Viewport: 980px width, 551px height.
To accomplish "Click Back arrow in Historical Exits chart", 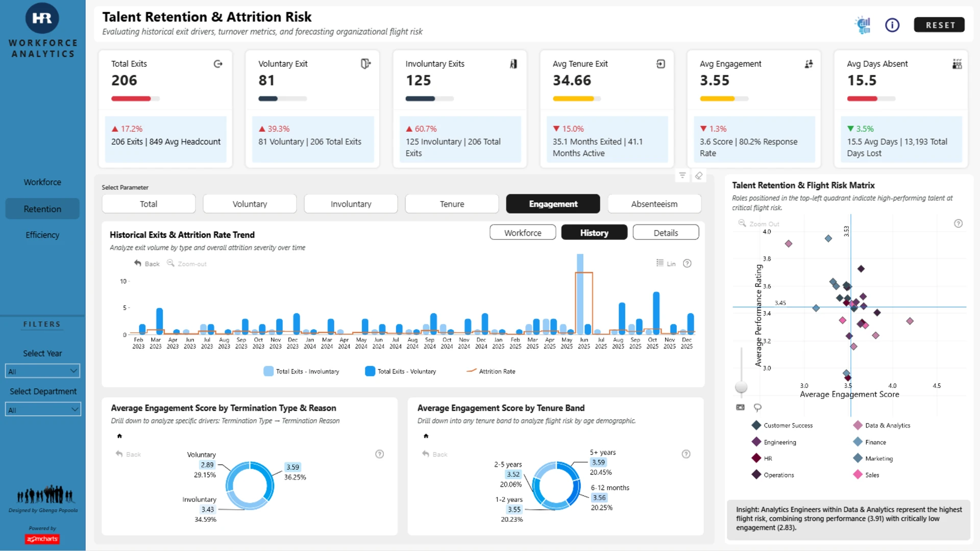I will point(146,264).
